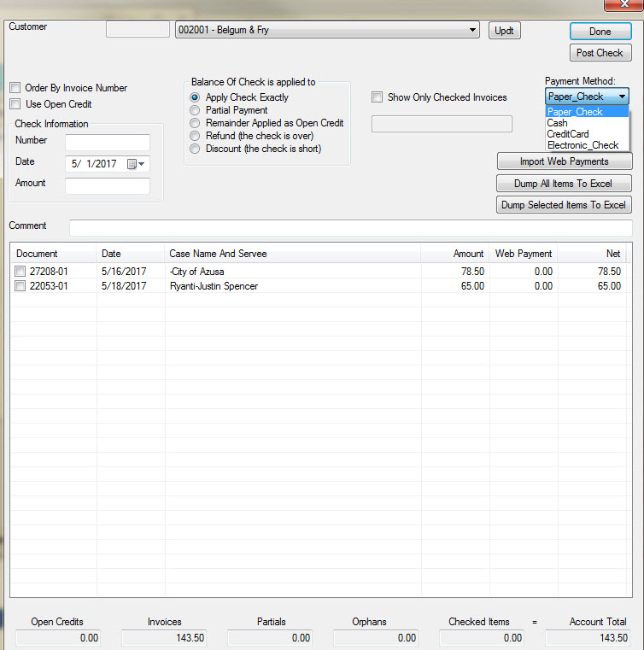The width and height of the screenshot is (644, 650).
Task: Click Import Web Payments button
Action: tap(565, 161)
